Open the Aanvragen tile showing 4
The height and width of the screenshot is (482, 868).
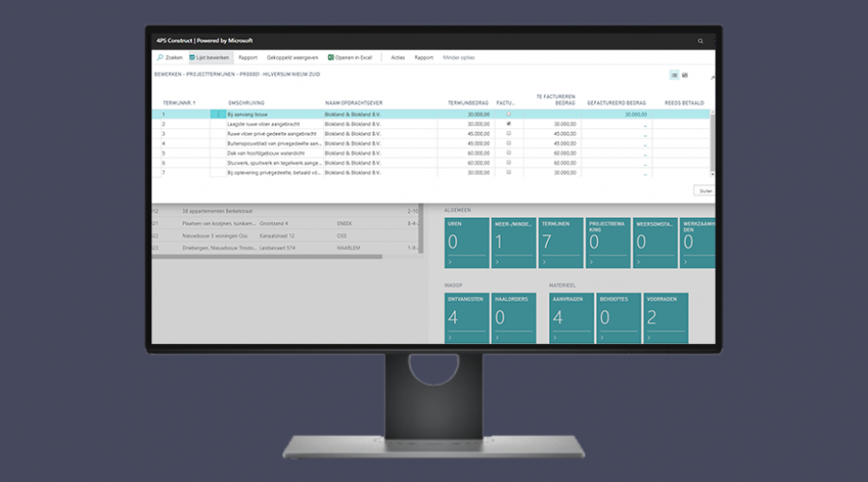tap(571, 318)
